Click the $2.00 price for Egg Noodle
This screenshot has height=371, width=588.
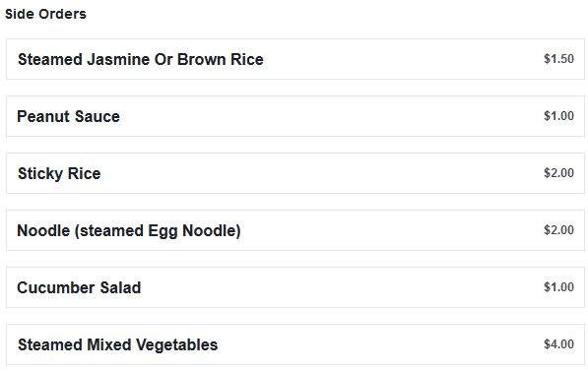coord(558,230)
